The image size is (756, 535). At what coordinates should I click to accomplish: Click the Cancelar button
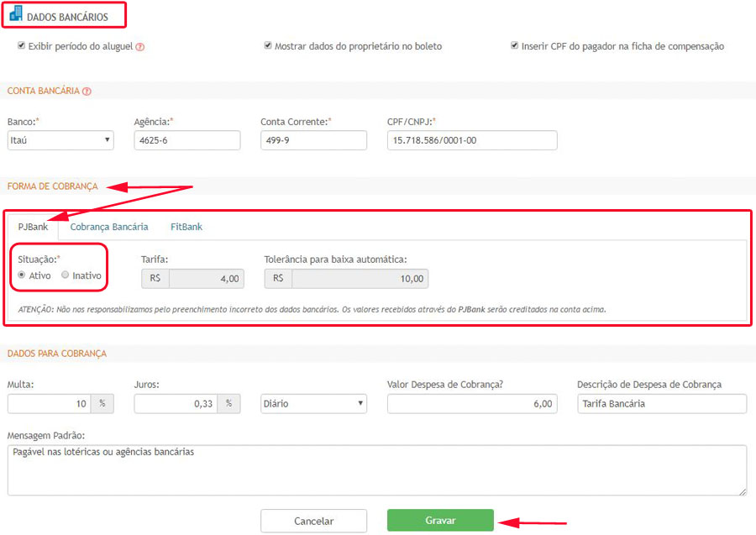click(313, 521)
